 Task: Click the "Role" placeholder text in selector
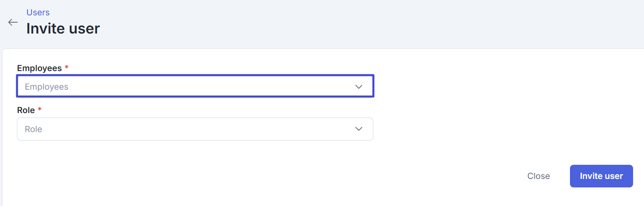point(34,129)
